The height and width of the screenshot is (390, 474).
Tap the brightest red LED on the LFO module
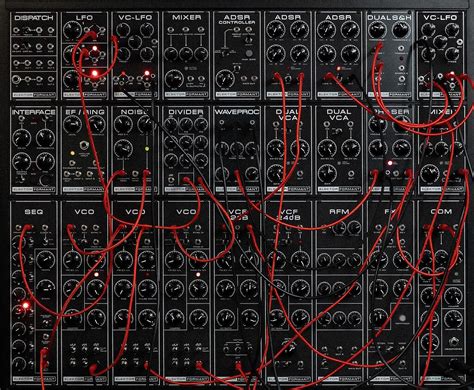pyautogui.click(x=95, y=73)
